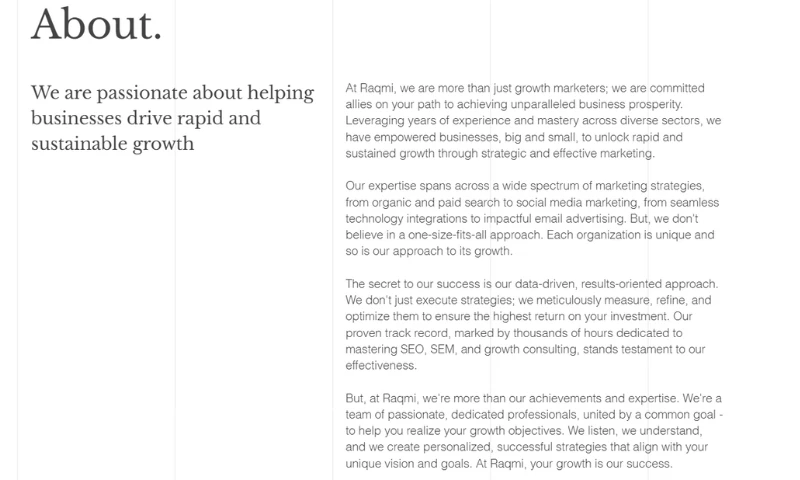Click the phrase "impactful email advertising"
The image size is (800, 480).
click(x=550, y=219)
